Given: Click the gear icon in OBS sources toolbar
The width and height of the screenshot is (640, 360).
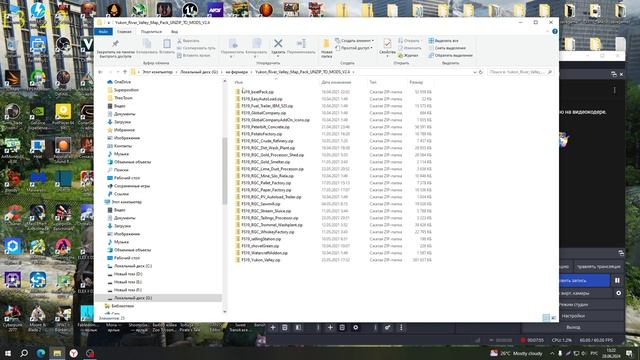Looking at the screenshot, I should click(x=356, y=327).
